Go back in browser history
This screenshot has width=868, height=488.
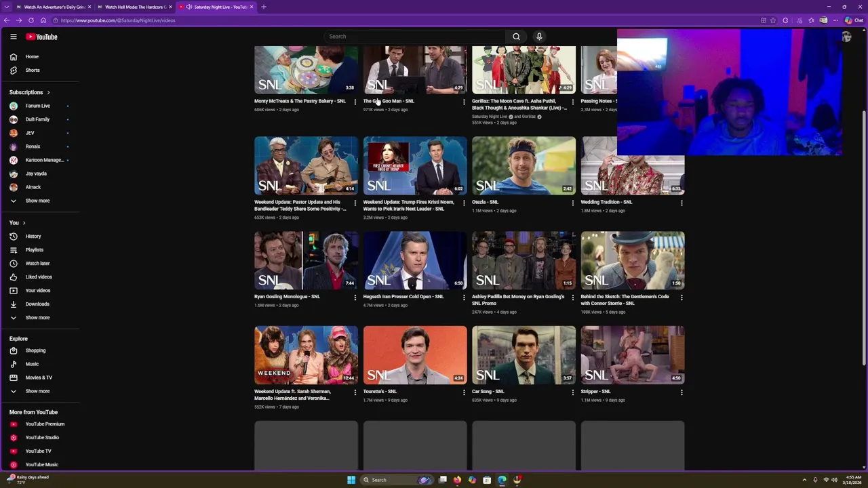[6, 20]
